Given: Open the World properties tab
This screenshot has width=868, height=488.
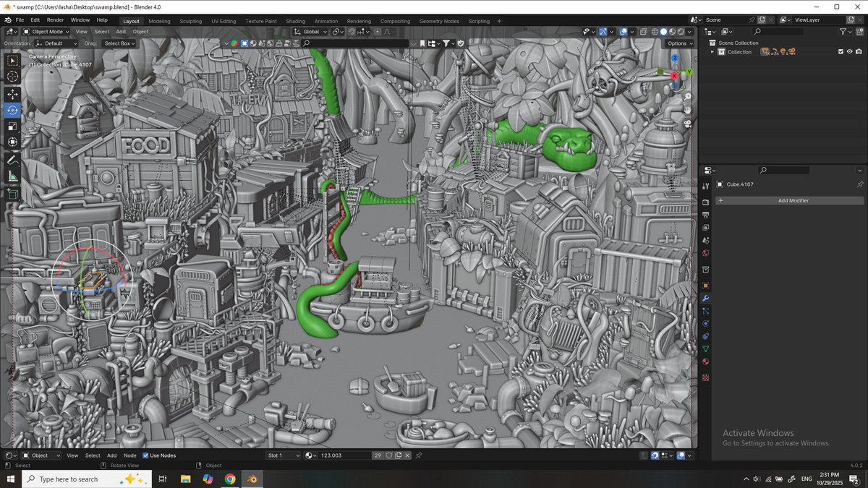Looking at the screenshot, I should 706,254.
